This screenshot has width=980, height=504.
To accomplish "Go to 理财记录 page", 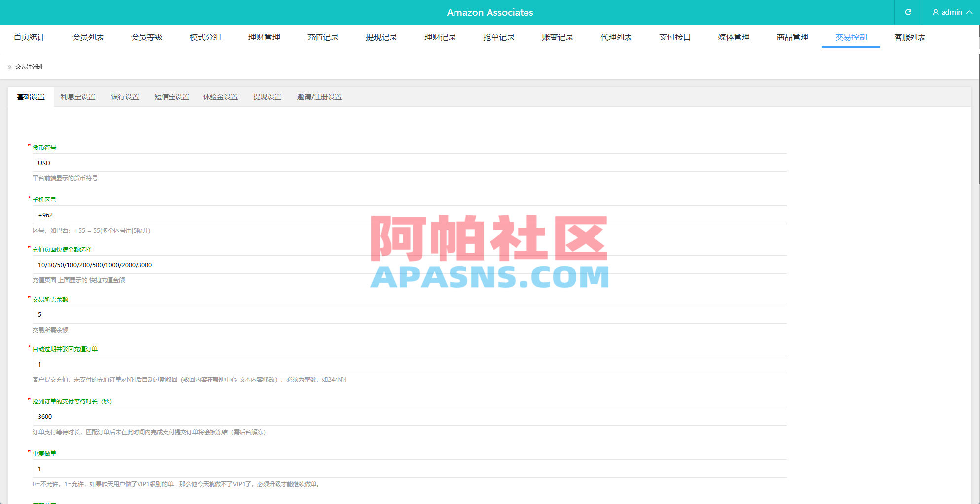I will click(x=440, y=37).
